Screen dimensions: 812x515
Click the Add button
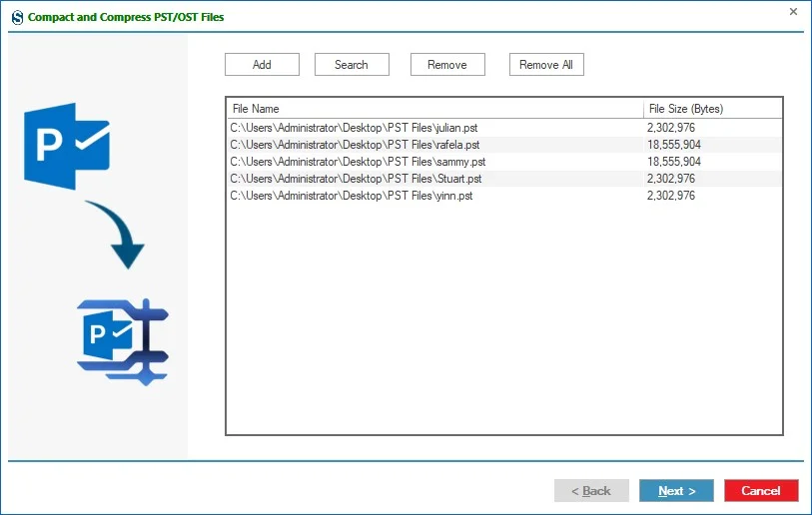[262, 65]
